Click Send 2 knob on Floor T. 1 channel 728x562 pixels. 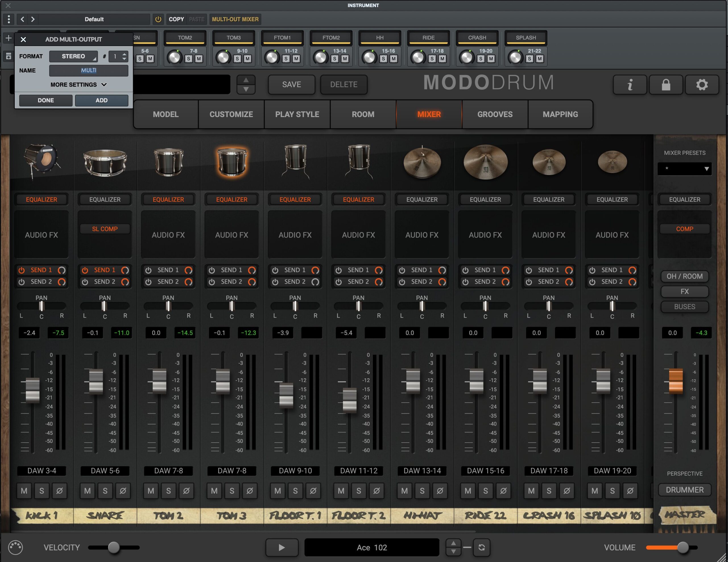click(x=315, y=282)
